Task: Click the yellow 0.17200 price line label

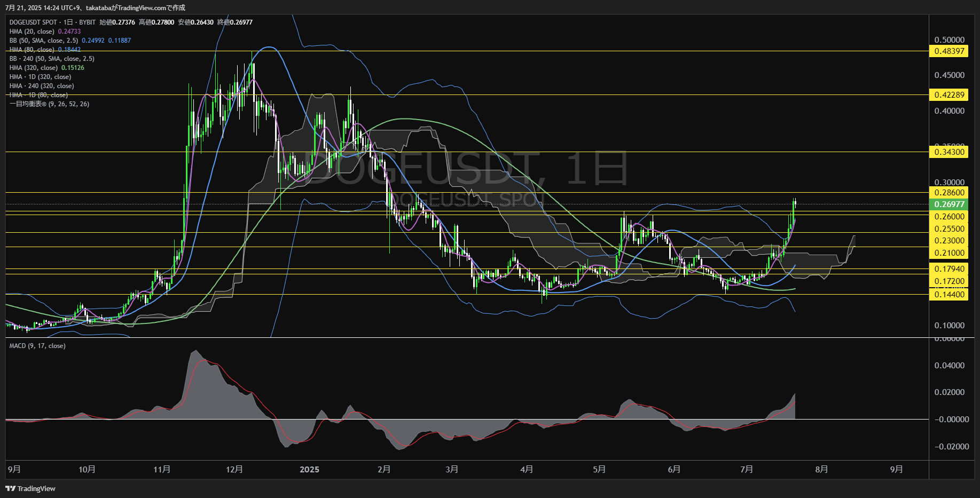Action: (949, 281)
